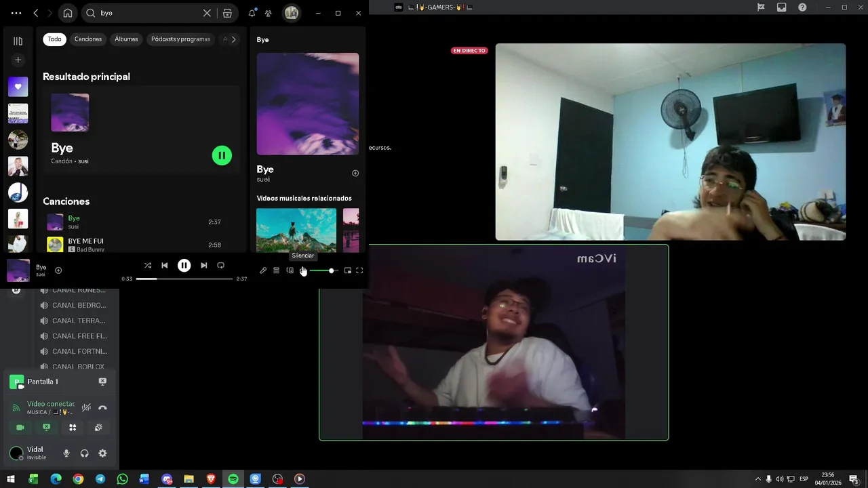Viewport: 868px width, 488px height.
Task: Pause the current song
Action: pyautogui.click(x=184, y=266)
